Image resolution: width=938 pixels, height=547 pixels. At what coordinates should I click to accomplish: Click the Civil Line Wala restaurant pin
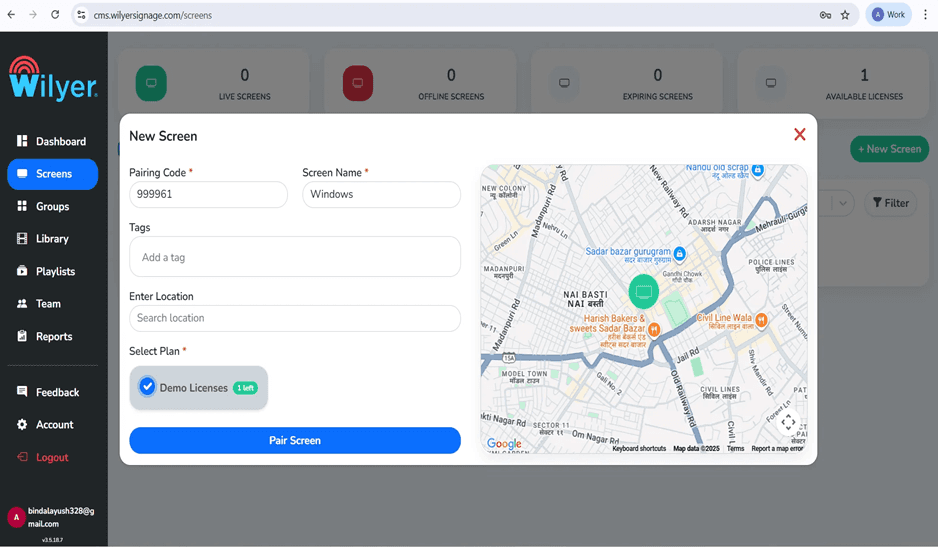click(x=761, y=320)
